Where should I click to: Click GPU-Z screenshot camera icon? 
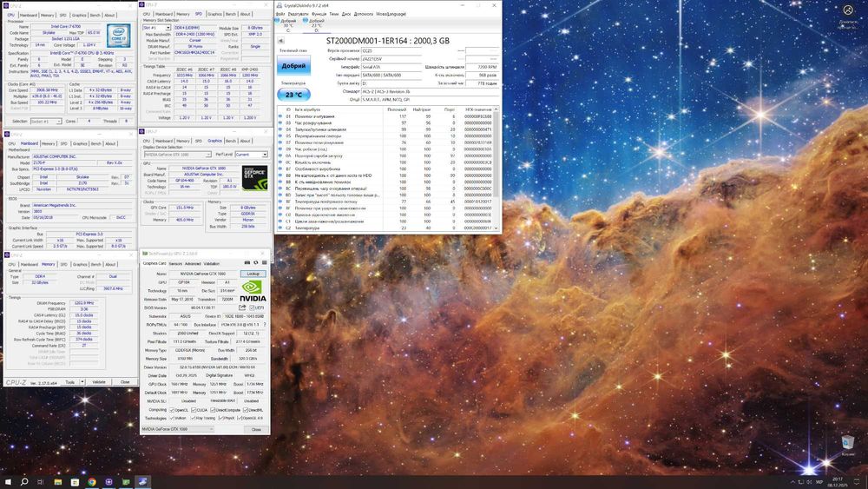point(247,262)
